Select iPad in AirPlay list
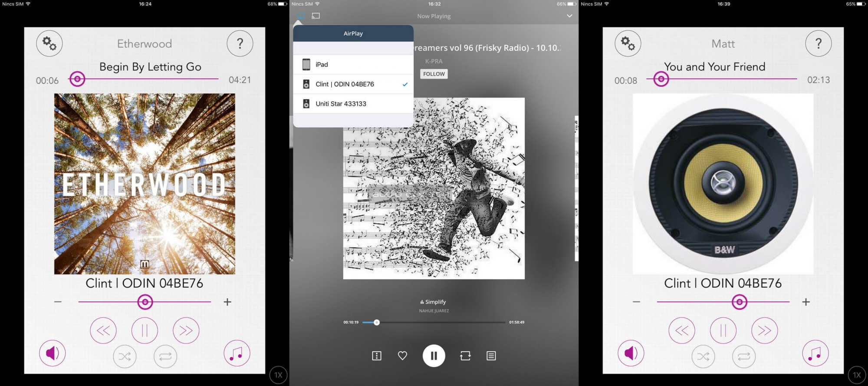Image resolution: width=868 pixels, height=386 pixels. (353, 65)
